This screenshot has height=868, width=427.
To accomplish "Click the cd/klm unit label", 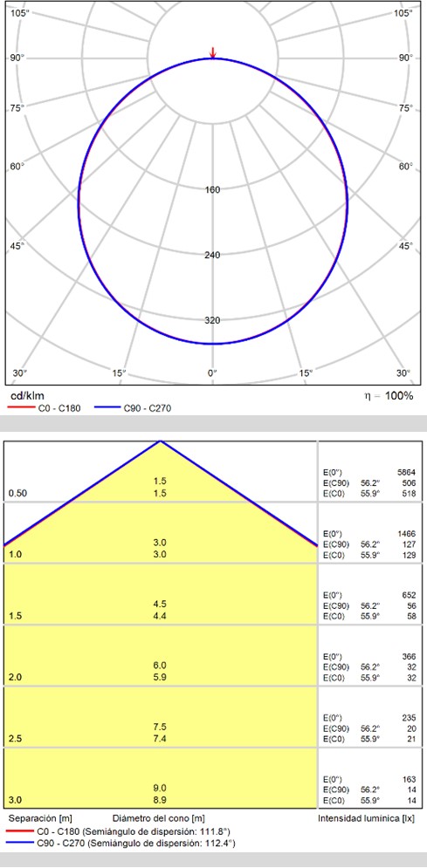I will tap(28, 396).
